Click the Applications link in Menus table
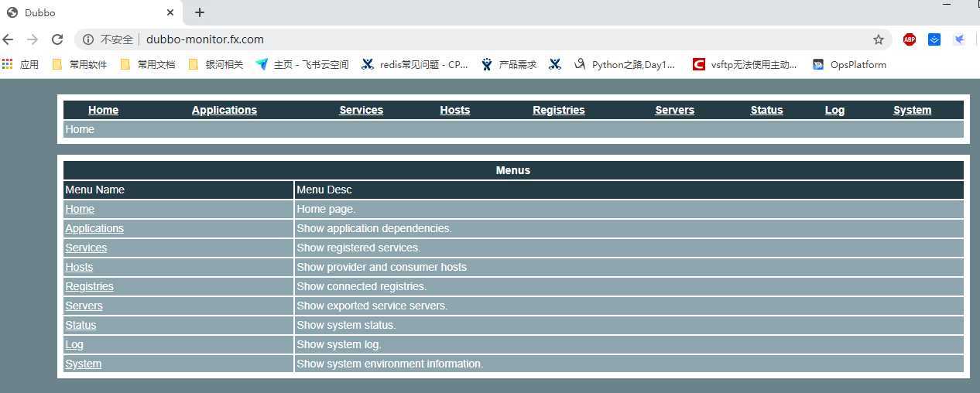The width and height of the screenshot is (980, 393). click(94, 228)
